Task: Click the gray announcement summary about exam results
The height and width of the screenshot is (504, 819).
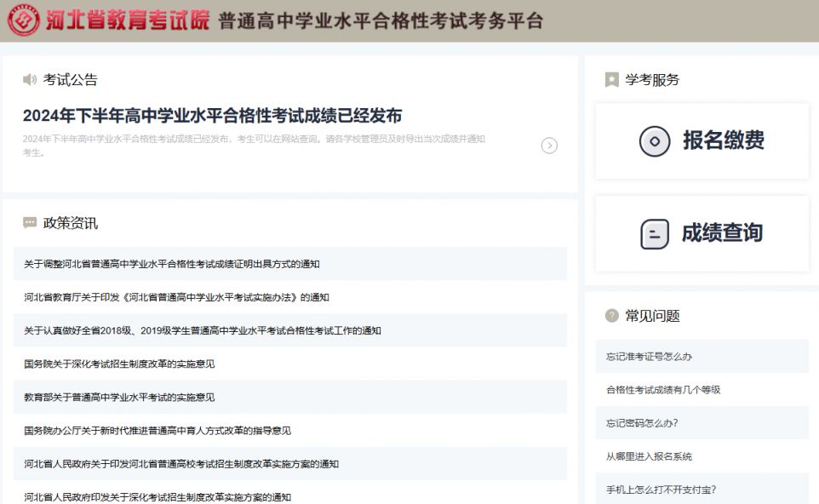Action: tap(254, 146)
